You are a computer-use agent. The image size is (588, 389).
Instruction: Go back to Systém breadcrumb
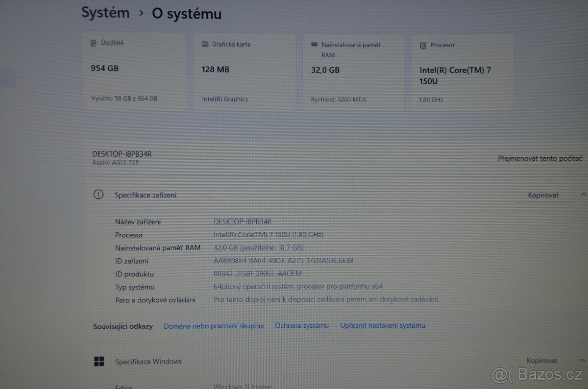click(x=105, y=12)
